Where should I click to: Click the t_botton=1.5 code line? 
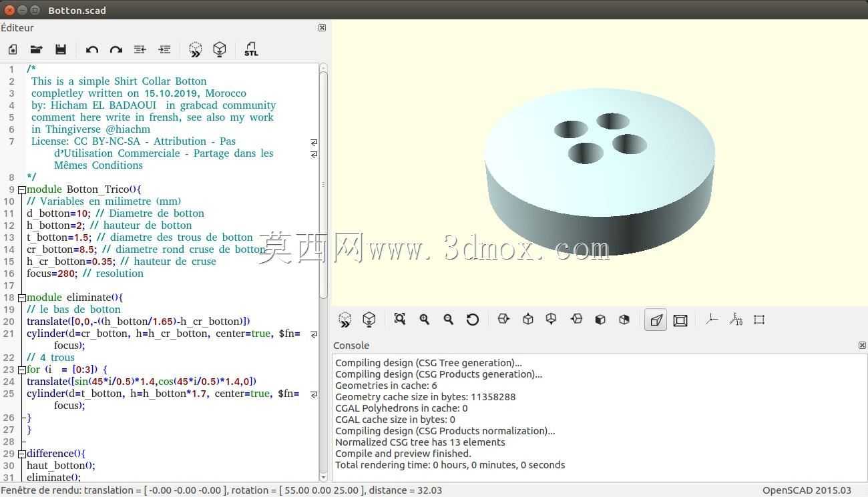140,237
